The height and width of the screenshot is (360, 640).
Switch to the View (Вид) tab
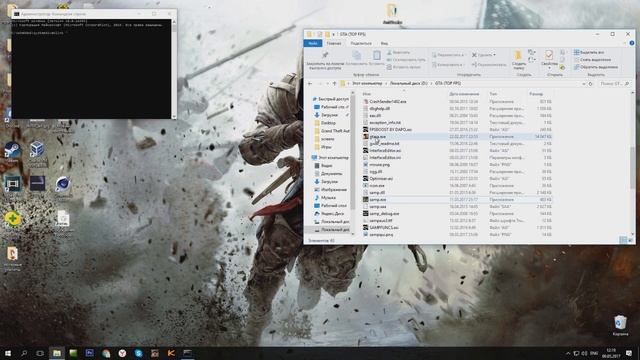pos(384,43)
